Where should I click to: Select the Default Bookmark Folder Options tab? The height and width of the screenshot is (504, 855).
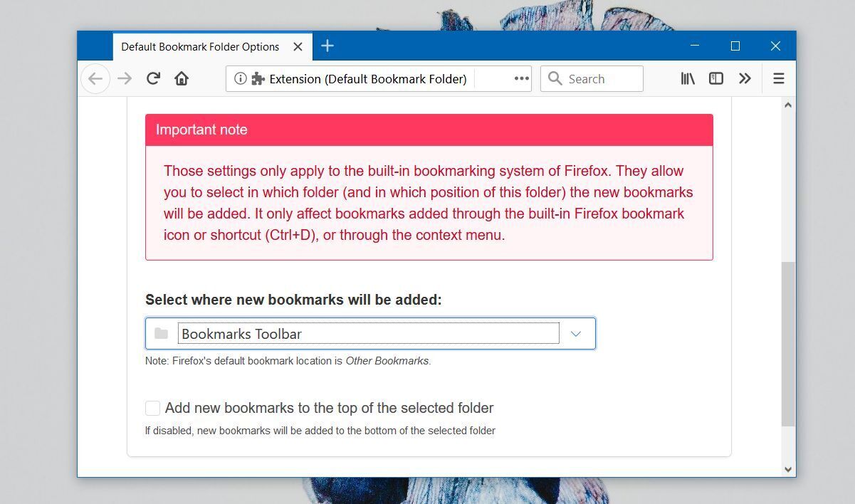pos(199,47)
